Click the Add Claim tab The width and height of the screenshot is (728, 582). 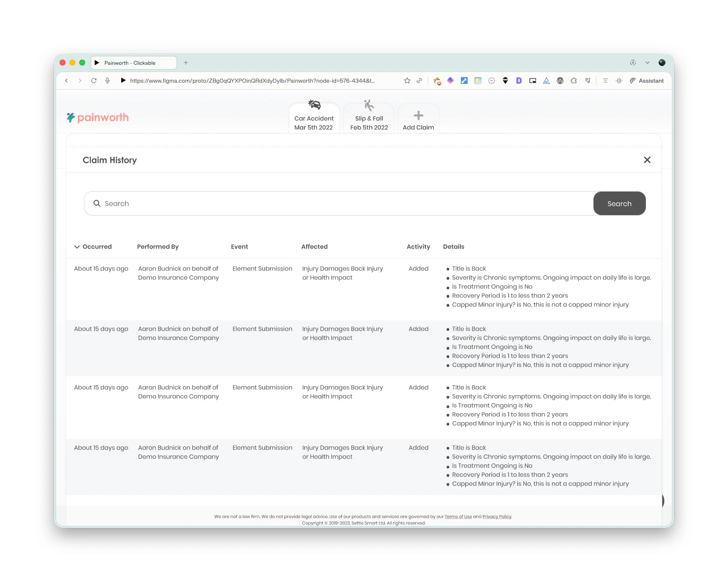[418, 118]
